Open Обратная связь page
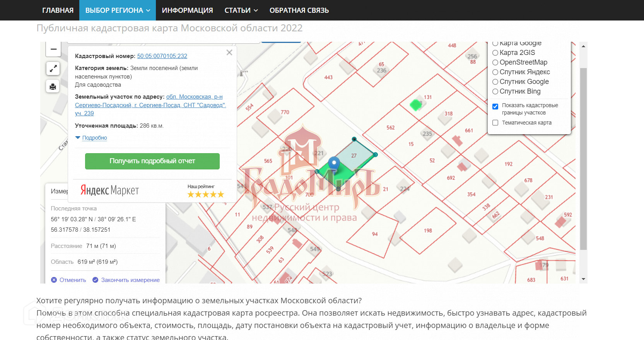 click(299, 10)
